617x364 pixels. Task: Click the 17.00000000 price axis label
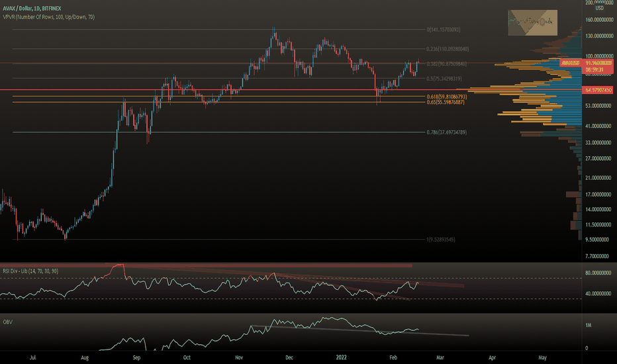click(x=599, y=195)
